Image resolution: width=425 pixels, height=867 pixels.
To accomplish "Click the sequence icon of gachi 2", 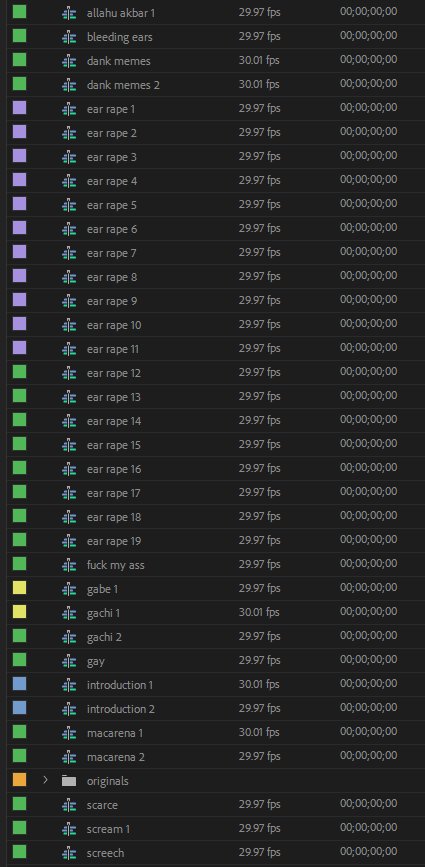I will [69, 638].
